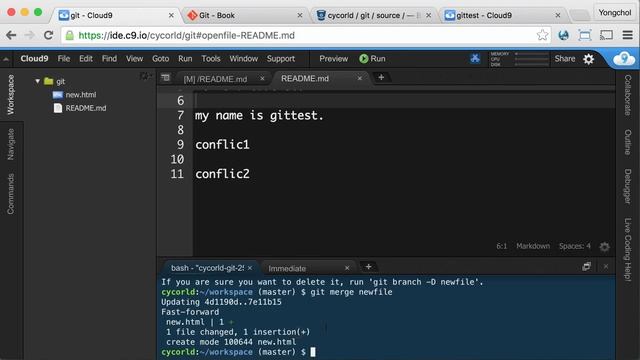
Task: Maximize the console panel icon
Action: 587,267
